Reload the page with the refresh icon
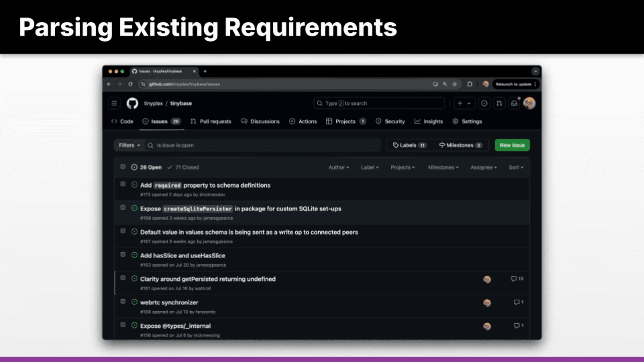644x362 pixels. (x=130, y=84)
